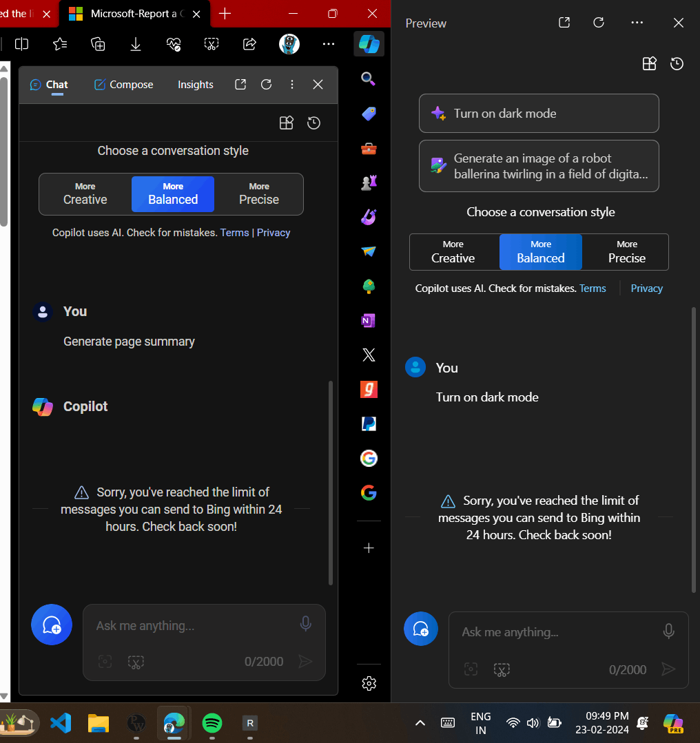Open Spotify from the taskbar
Viewport: 700px width, 743px height.
pos(212,723)
